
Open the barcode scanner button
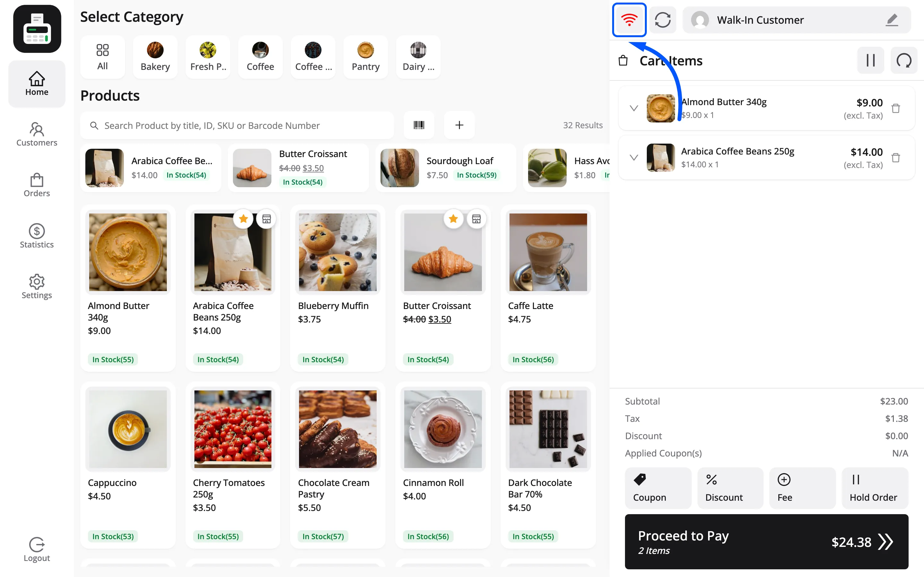pos(419,125)
